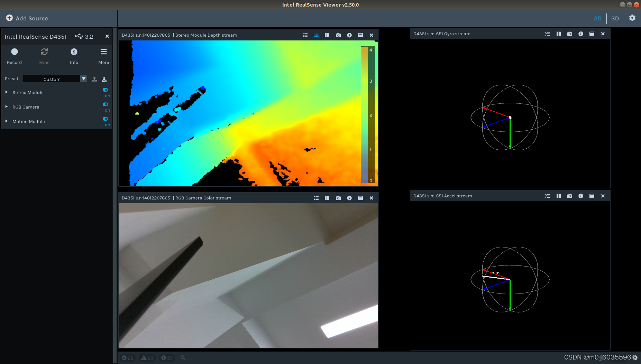This screenshot has height=364, width=641.
Task: Start recording with Record button
Action: (x=14, y=56)
